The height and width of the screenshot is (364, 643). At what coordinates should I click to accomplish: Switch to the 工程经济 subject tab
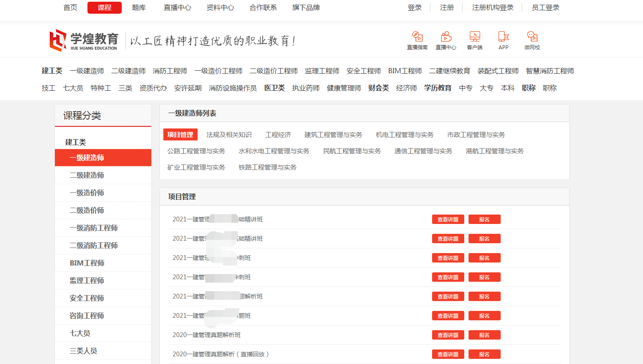[278, 135]
